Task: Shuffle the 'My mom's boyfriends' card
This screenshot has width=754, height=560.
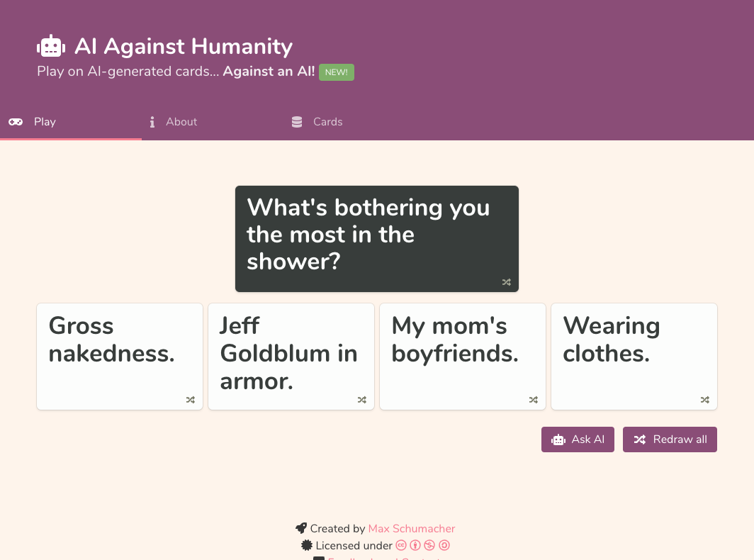Action: [x=534, y=400]
